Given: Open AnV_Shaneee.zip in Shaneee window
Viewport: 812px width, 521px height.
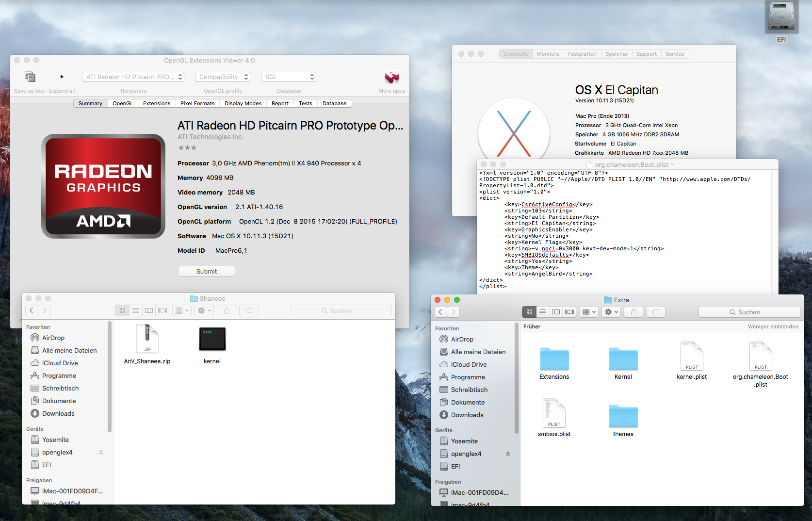Looking at the screenshot, I should pos(147,339).
